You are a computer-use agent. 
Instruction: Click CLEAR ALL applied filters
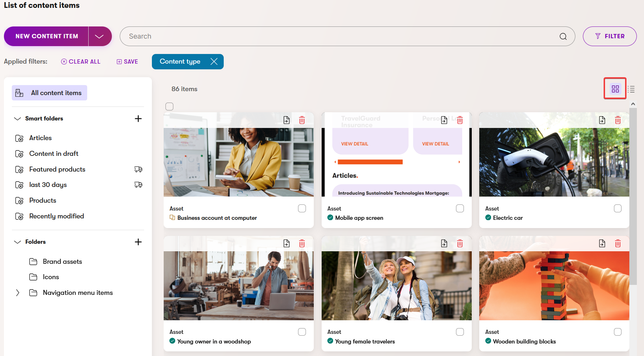pos(81,61)
